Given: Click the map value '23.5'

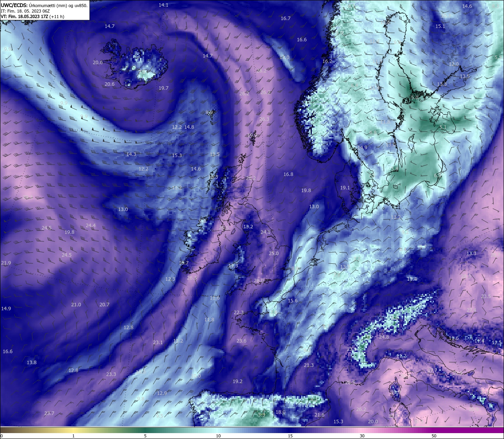Looking at the screenshot, I should pyautogui.click(x=486, y=296).
